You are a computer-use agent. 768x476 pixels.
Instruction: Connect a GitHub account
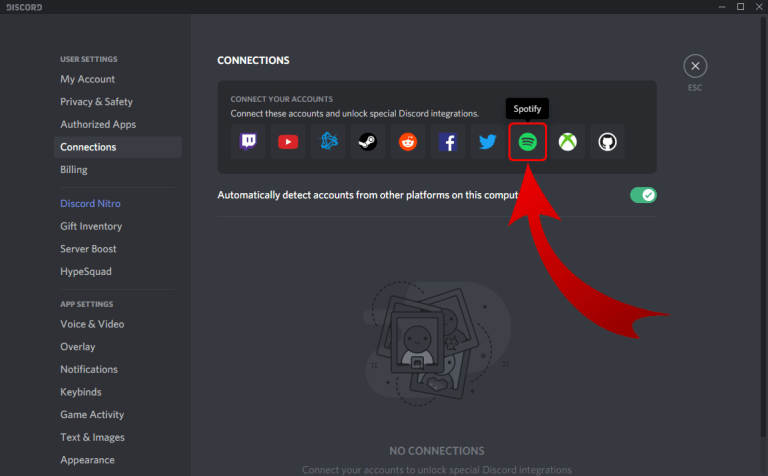pos(607,142)
